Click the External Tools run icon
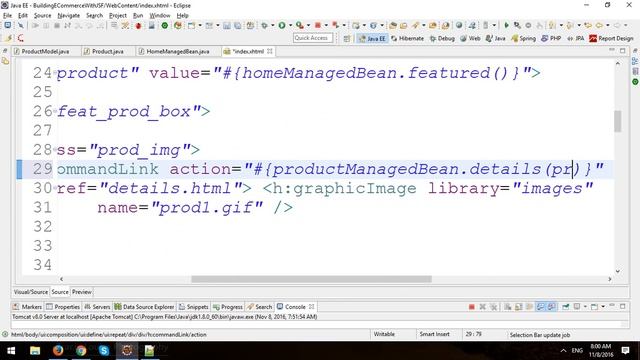This screenshot has height=360, width=640. [x=300, y=25]
